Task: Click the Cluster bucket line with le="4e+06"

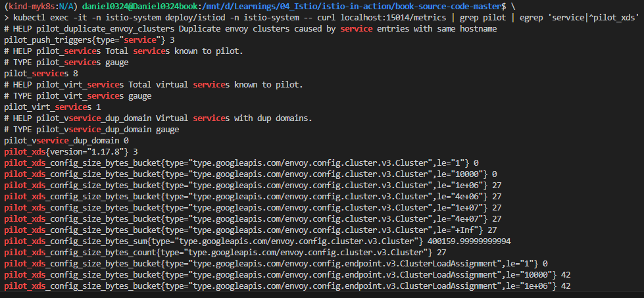Action: pos(253,197)
